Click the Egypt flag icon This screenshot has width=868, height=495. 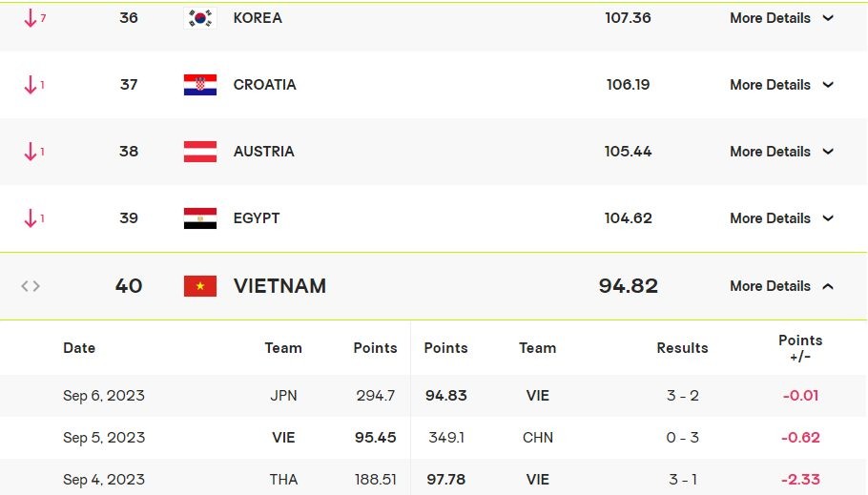(200, 218)
